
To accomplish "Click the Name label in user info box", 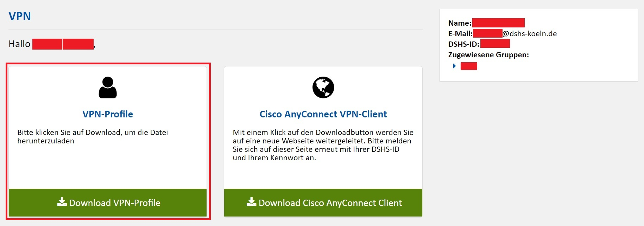I will (460, 23).
